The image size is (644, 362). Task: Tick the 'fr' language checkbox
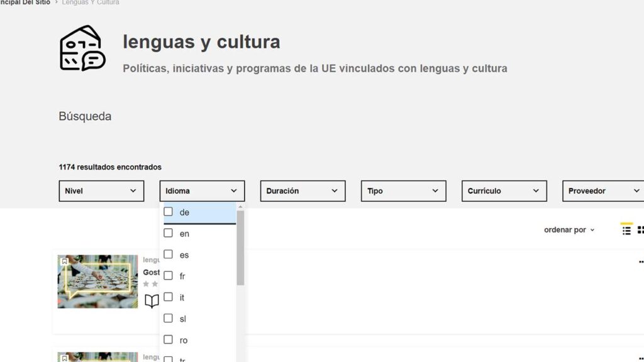click(169, 276)
